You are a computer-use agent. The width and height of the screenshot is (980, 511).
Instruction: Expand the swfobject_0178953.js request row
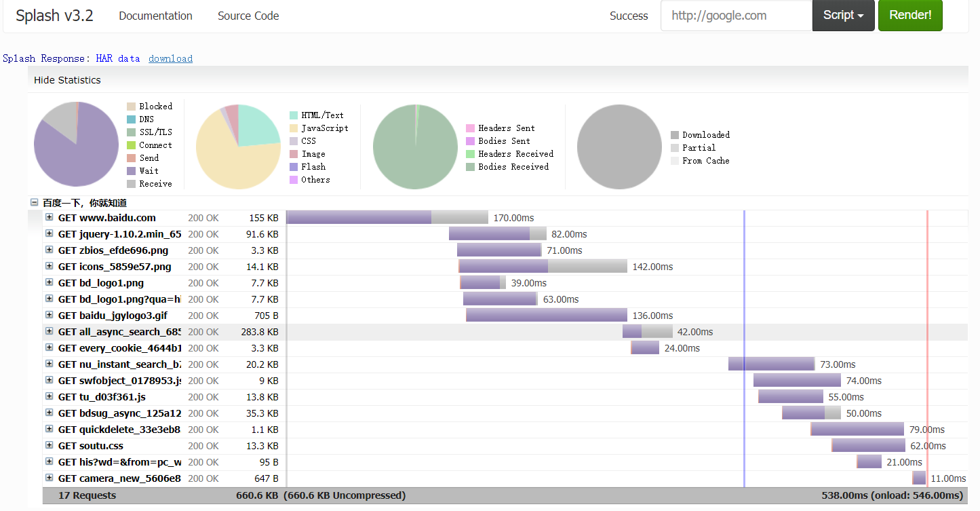click(x=50, y=380)
